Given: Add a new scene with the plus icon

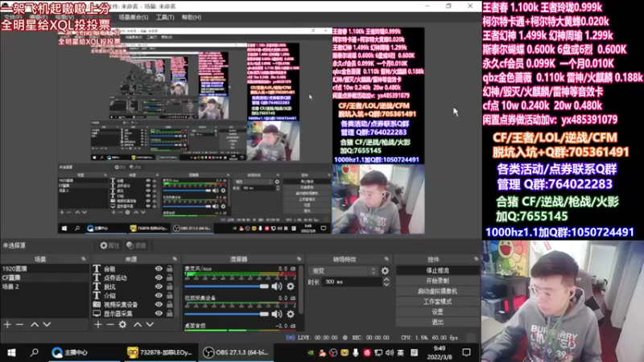Looking at the screenshot, I should point(7,324).
